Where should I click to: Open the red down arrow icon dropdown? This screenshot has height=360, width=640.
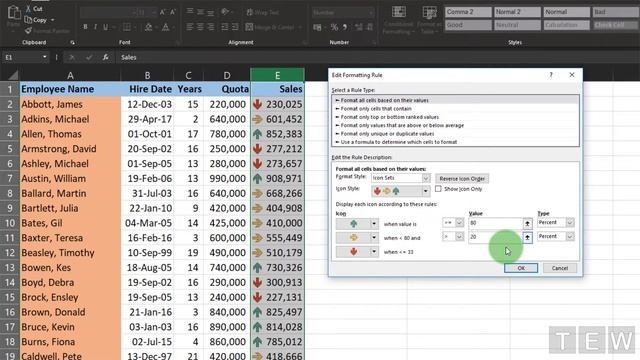coord(373,251)
